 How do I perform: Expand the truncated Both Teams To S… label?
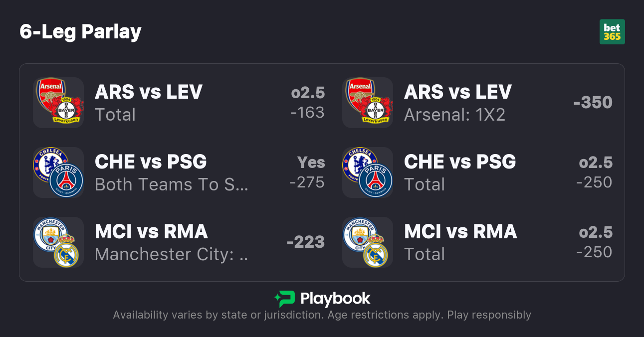[171, 185]
